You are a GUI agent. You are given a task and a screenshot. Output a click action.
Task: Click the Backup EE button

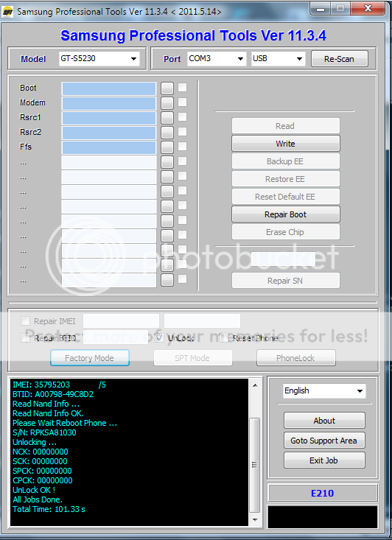286,161
